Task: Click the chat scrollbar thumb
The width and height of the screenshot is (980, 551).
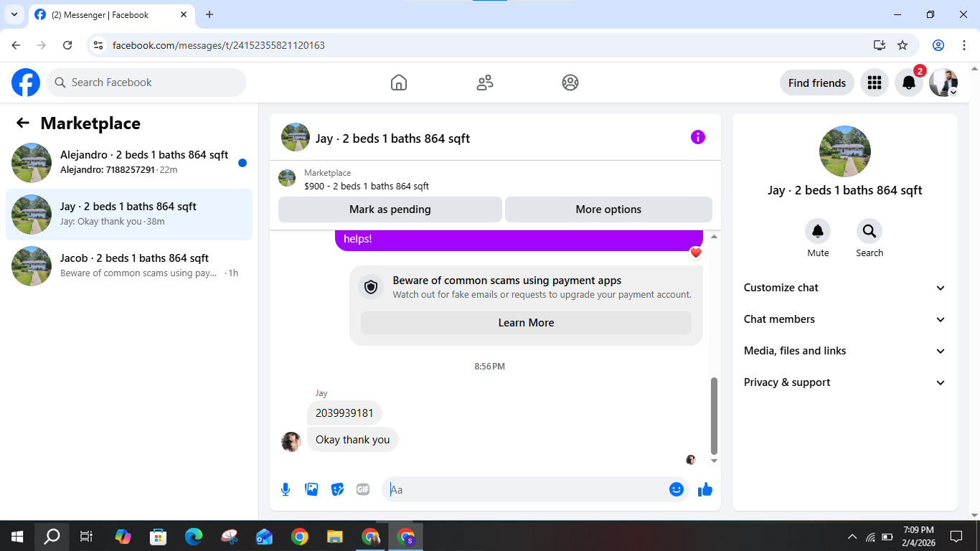Action: [714, 415]
